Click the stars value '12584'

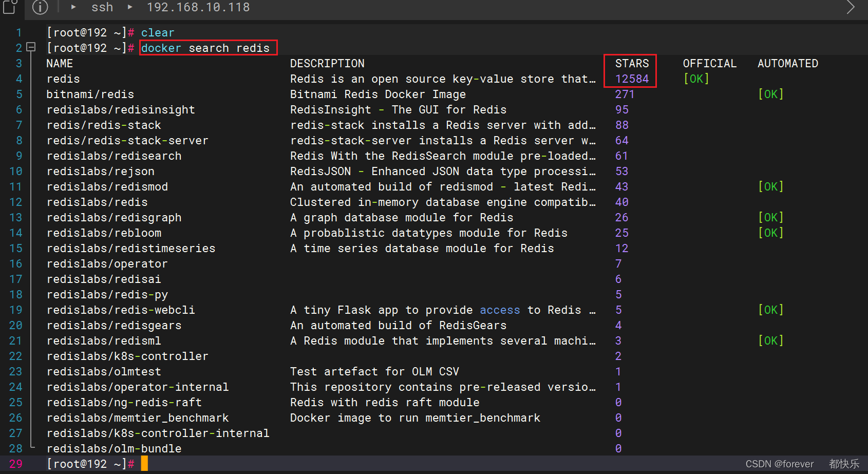[632, 79]
